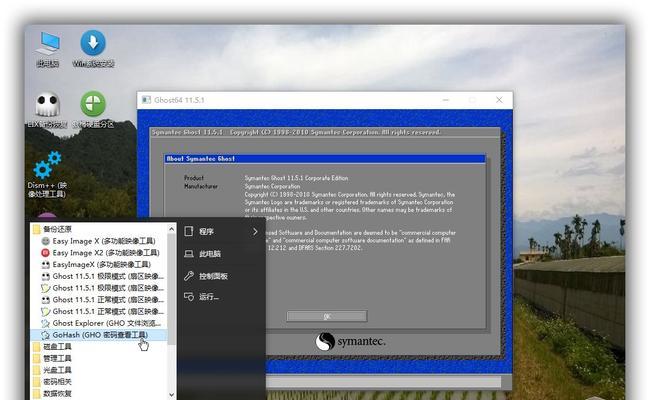650x400 pixels.
Task: Expand the 密码相关 folder
Action: point(52,381)
